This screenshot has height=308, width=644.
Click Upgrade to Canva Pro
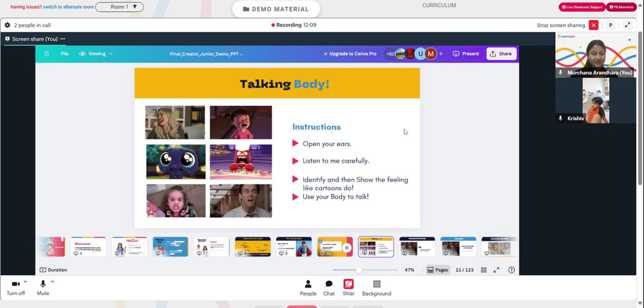tap(350, 54)
